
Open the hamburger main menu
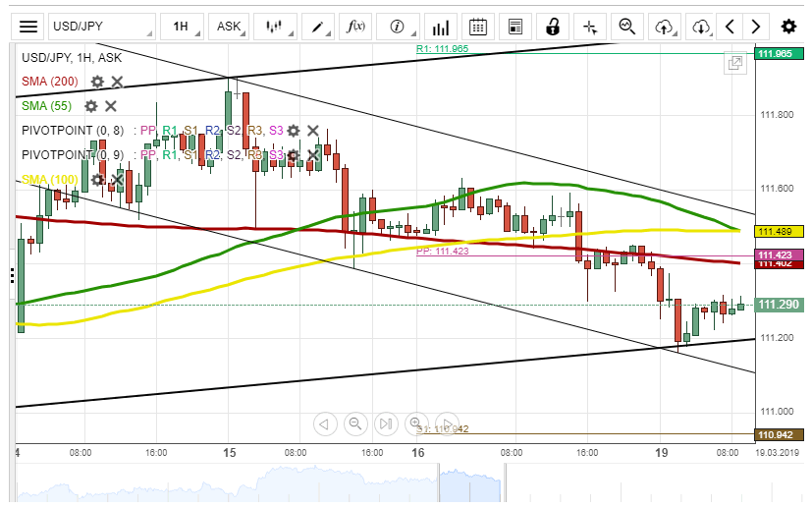click(x=27, y=27)
